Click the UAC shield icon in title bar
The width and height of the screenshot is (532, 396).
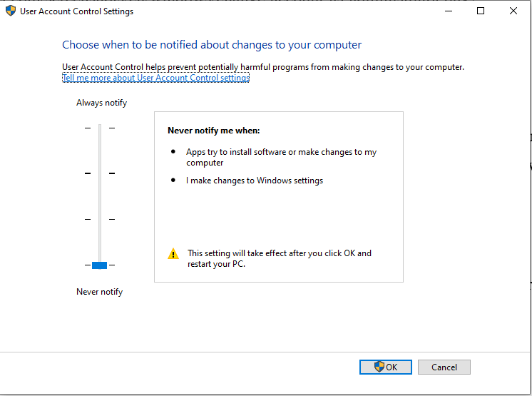[10, 11]
